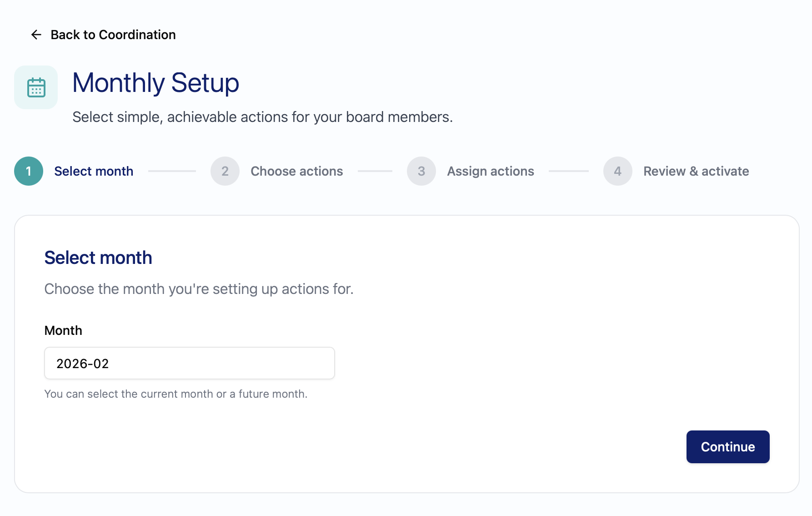Click step 3 circle indicator

pos(421,171)
